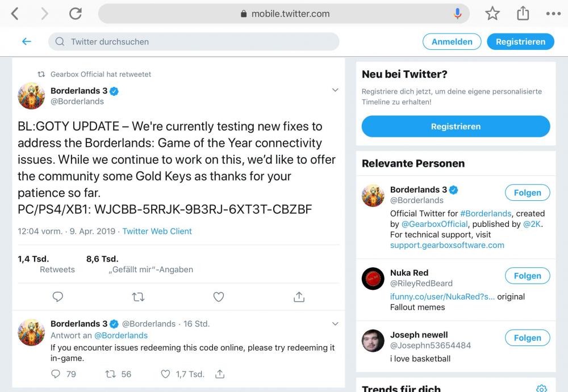The width and height of the screenshot is (568, 392).
Task: Tap the microphone icon in address bar
Action: click(458, 14)
